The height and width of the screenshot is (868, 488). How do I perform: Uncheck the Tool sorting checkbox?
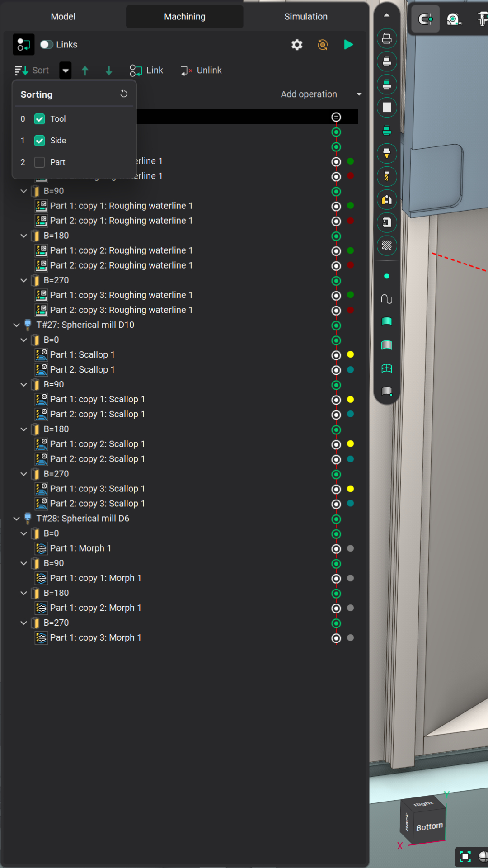[x=40, y=119]
